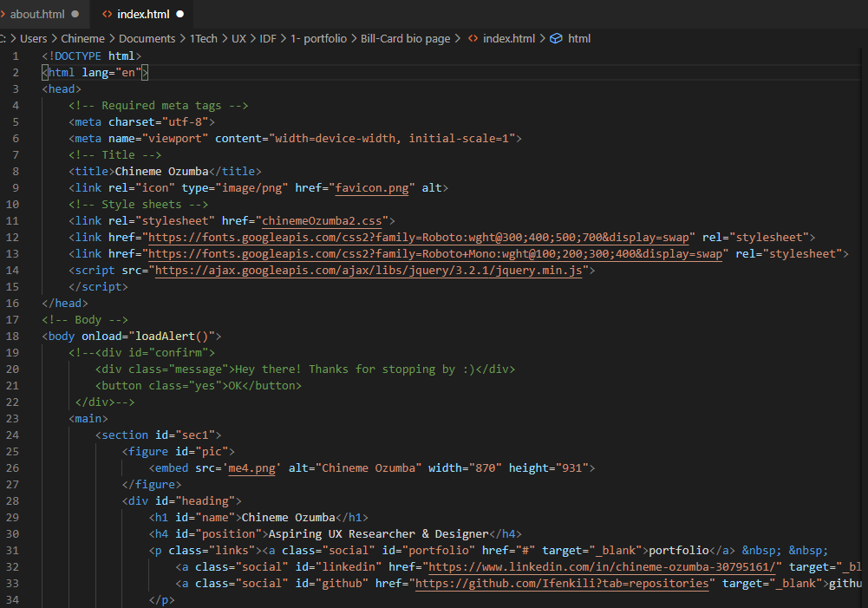
Task: Follow the chinemeOzumba2.css link
Action: click(x=322, y=221)
